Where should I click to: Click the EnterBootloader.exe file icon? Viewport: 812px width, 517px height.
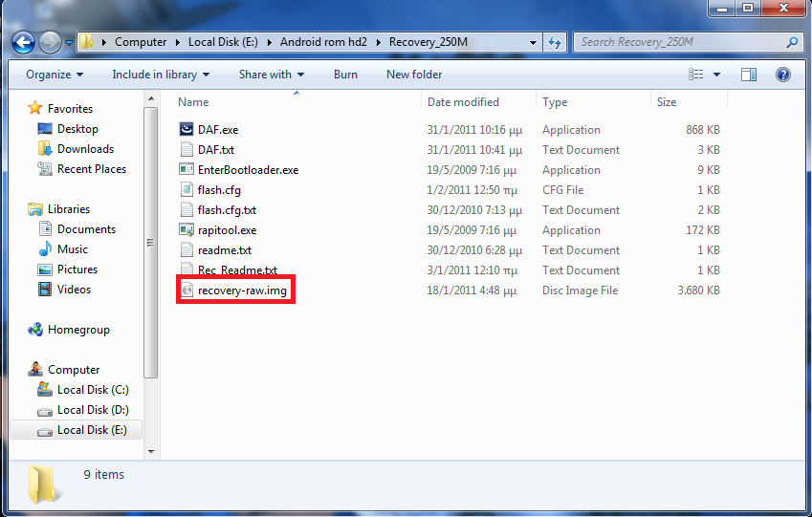(187, 170)
